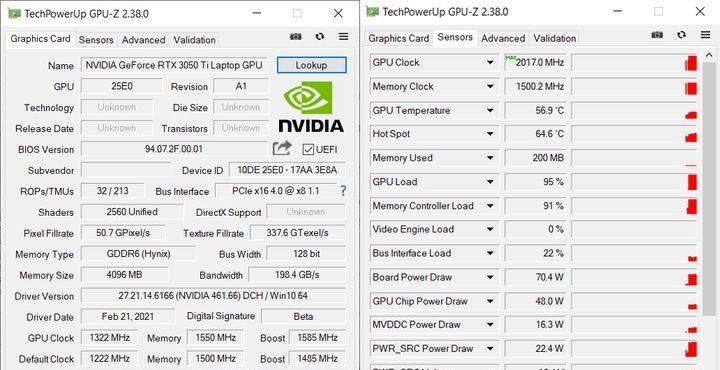The width and height of the screenshot is (720, 370).
Task: Click screenshot camera icon in Graphics Card window
Action: 296,36
